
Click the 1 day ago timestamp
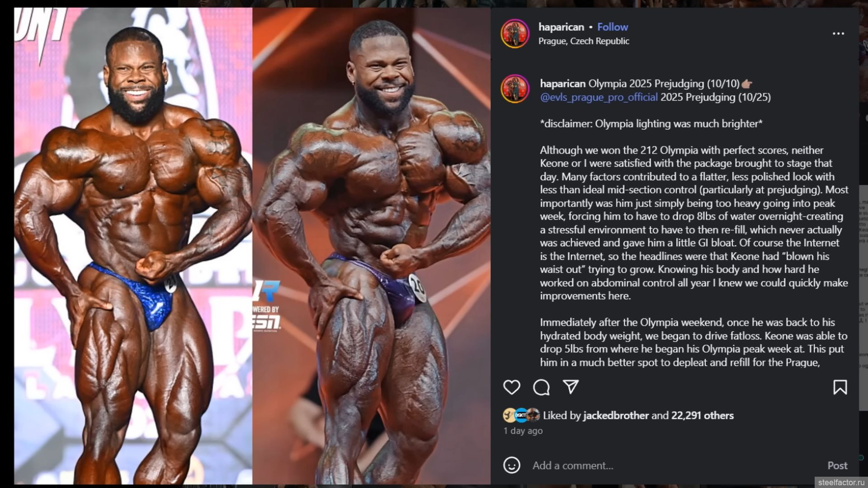point(523,431)
